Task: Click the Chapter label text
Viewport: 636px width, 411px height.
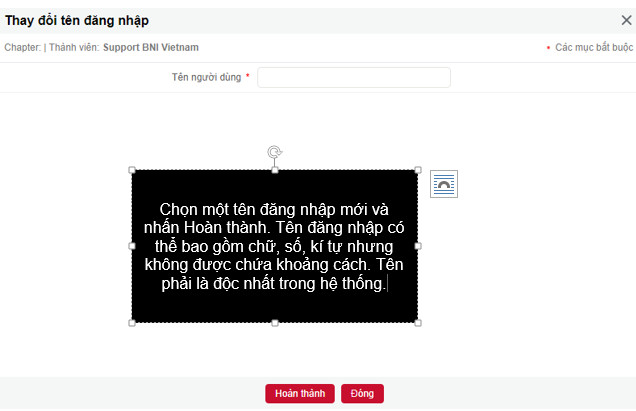Action: pyautogui.click(x=22, y=47)
